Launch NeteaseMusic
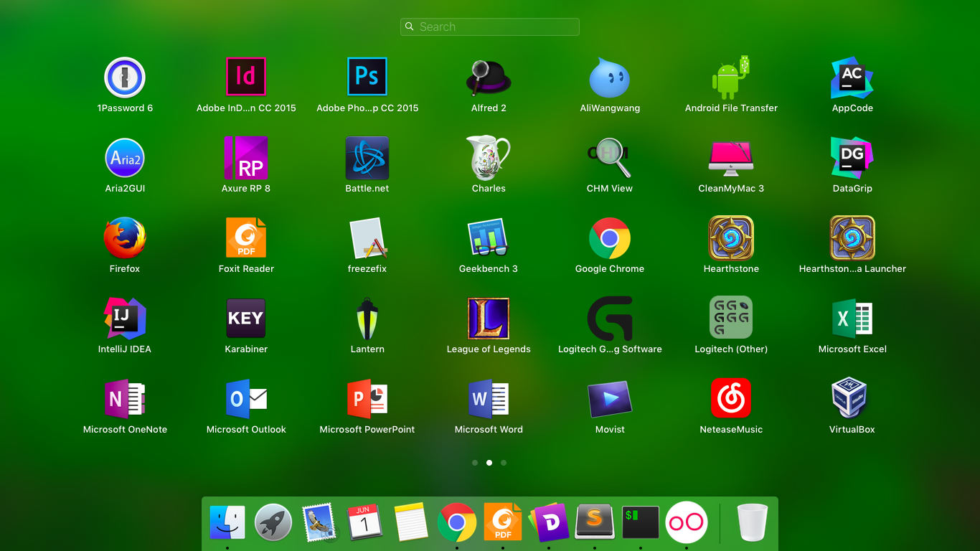 pos(731,398)
